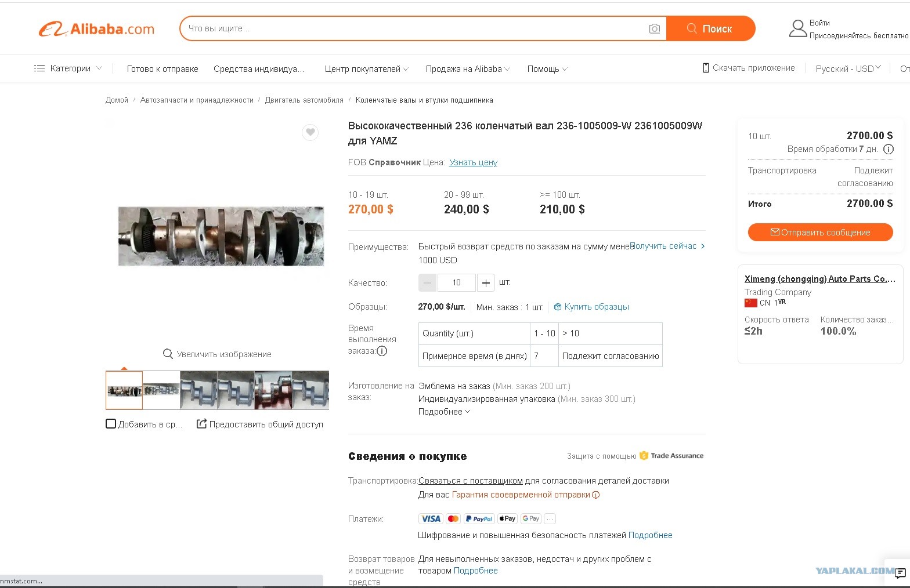Click the Apple Pay payment icon
The image size is (910, 588).
[507, 518]
